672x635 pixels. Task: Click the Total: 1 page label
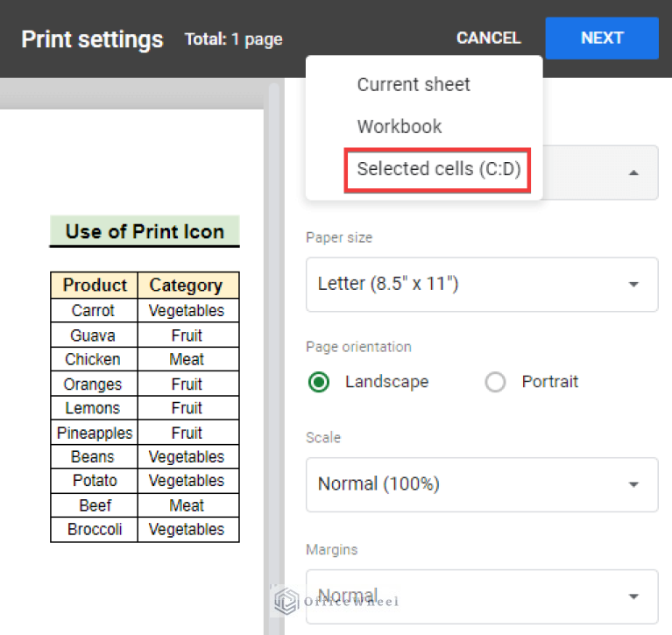coord(233,39)
